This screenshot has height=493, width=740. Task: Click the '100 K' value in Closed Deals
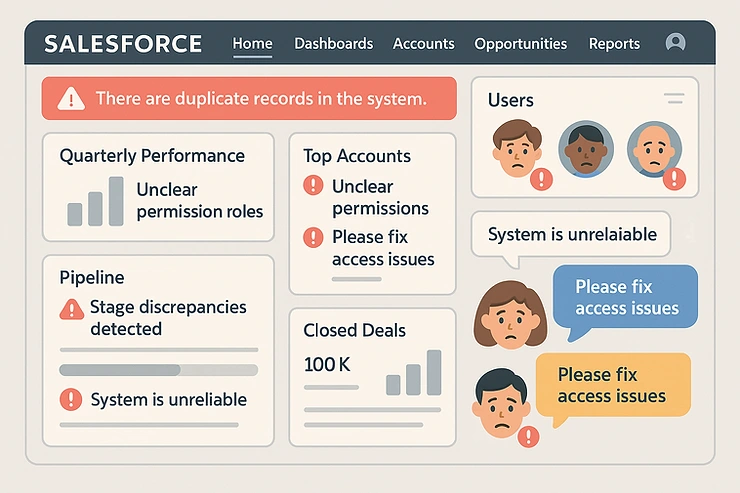click(x=327, y=364)
